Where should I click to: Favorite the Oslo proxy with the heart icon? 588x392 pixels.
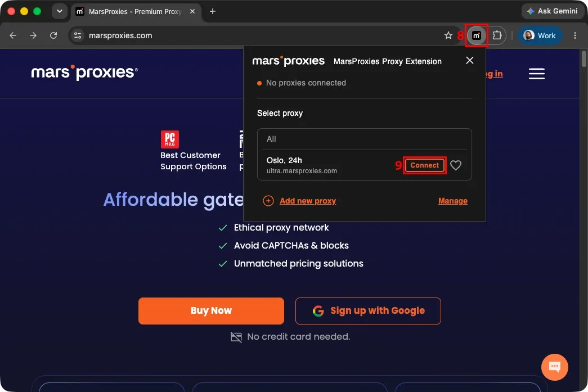pyautogui.click(x=456, y=165)
